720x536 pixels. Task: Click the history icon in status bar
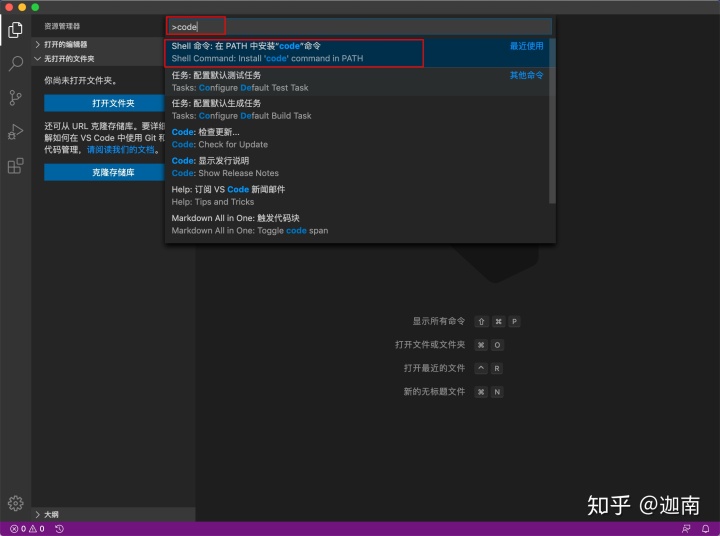point(59,529)
